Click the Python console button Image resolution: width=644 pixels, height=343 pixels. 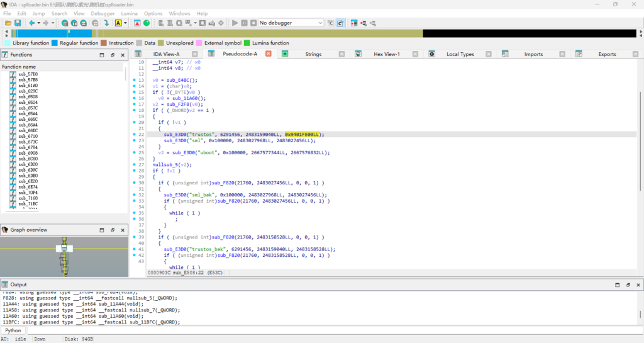pyautogui.click(x=13, y=330)
